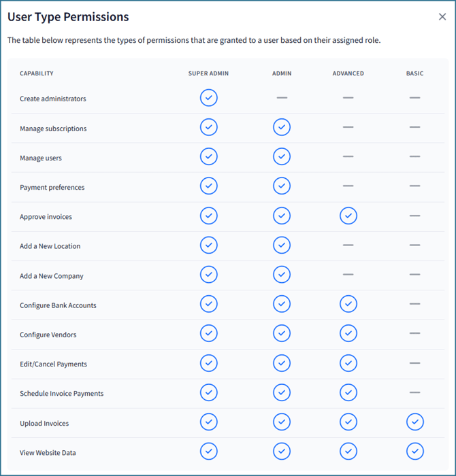Click Admin checkmark for Add a New Company

pos(282,275)
